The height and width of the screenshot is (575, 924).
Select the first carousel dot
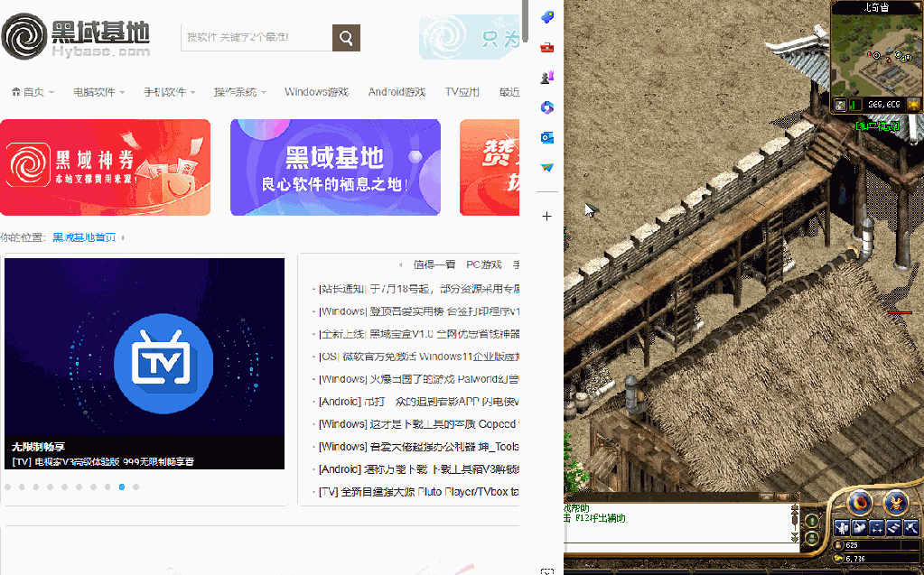[7, 487]
